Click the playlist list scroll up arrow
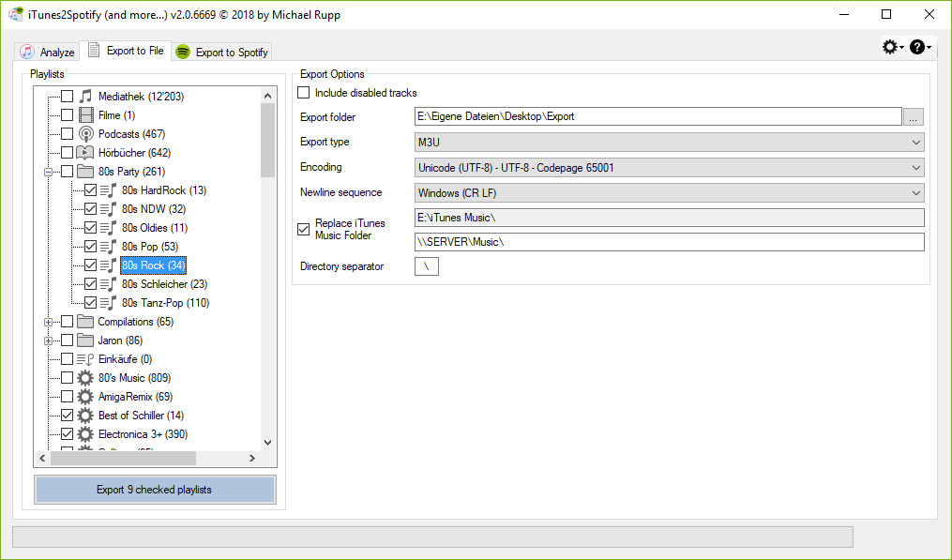This screenshot has height=560, width=952. [267, 96]
